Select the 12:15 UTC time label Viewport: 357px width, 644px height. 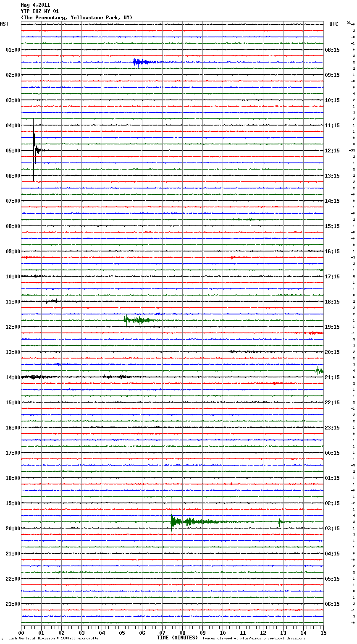click(332, 151)
